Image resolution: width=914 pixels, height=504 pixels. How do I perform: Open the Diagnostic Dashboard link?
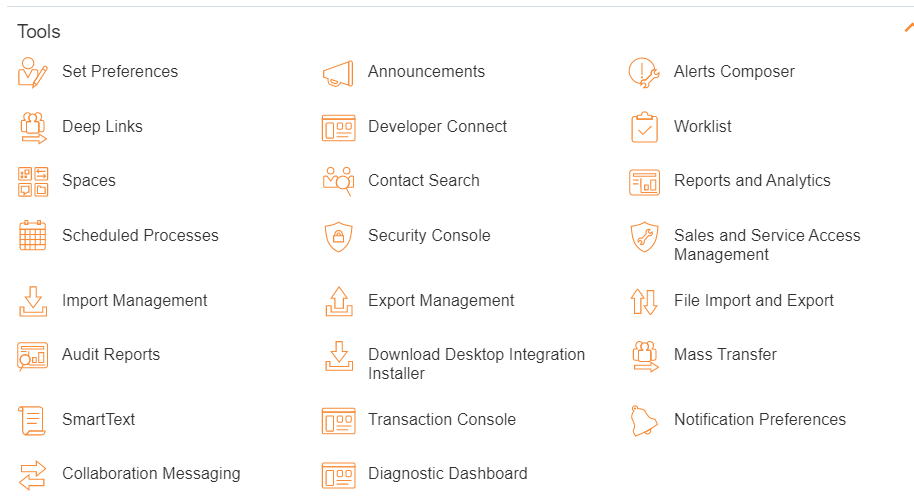(x=448, y=474)
